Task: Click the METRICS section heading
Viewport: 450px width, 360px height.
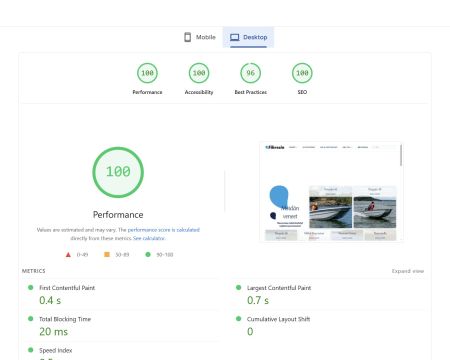Action: pos(34,271)
